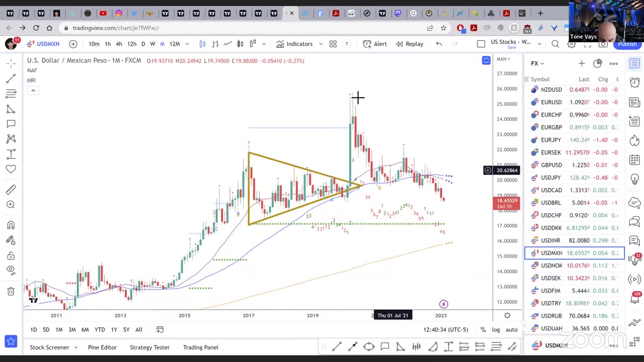Add symbol to watchlist plus icon
644x362 pixels.
click(582, 63)
